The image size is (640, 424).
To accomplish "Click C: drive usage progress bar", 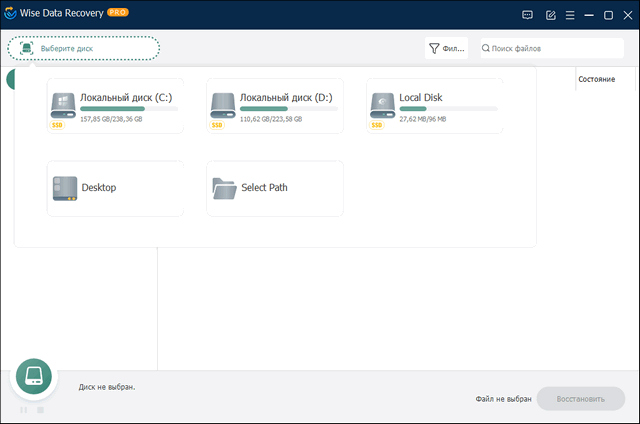I will pos(129,109).
